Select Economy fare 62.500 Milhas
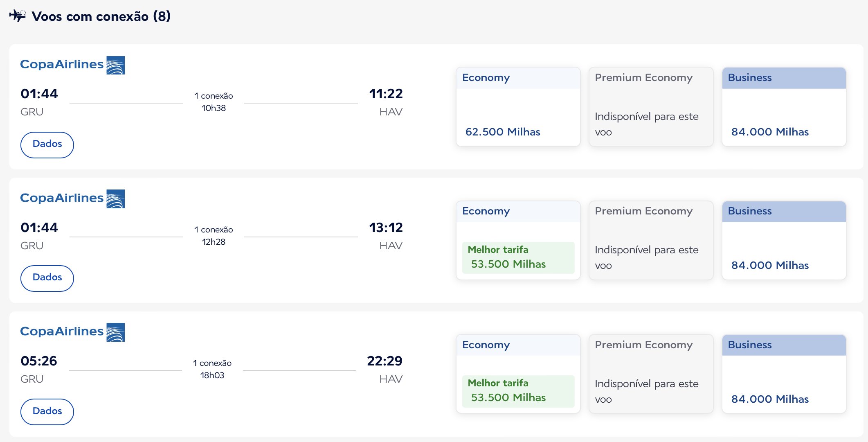The height and width of the screenshot is (442, 868). point(518,106)
